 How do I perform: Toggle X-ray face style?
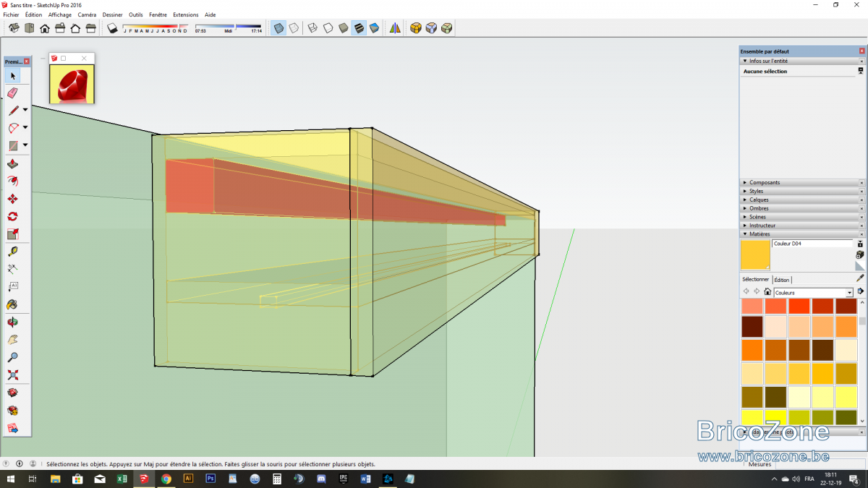point(278,28)
